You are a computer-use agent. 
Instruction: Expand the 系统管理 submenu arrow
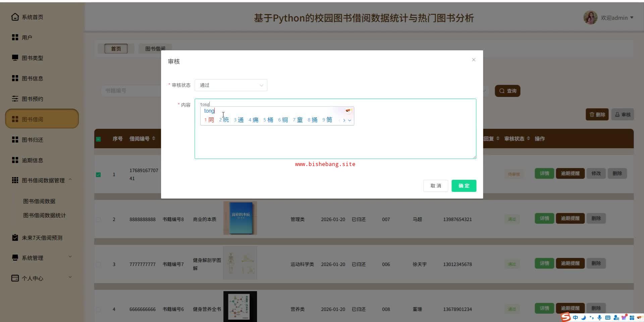tap(70, 257)
